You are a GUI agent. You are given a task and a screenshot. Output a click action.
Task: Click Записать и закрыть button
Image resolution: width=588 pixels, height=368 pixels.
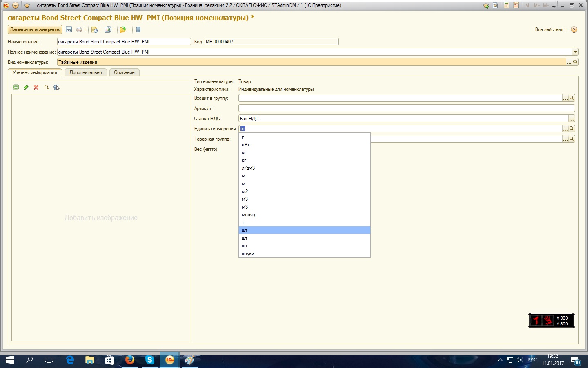(x=35, y=29)
